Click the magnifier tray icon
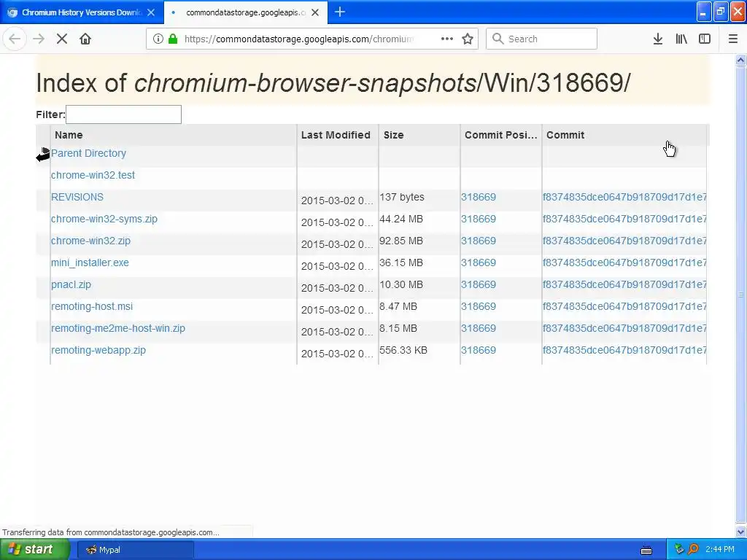747x560 pixels. coord(693,550)
